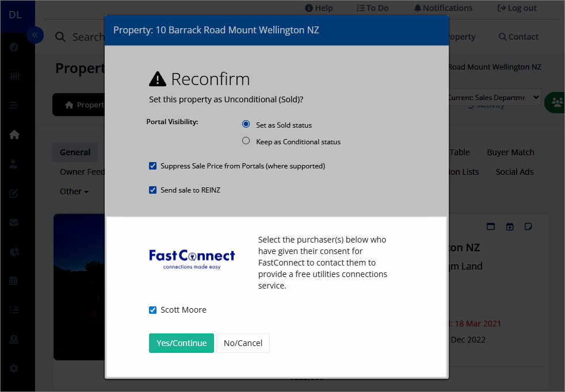Screen dimensions: 565x392
Task: Click Log out link
Action: coord(517,8)
